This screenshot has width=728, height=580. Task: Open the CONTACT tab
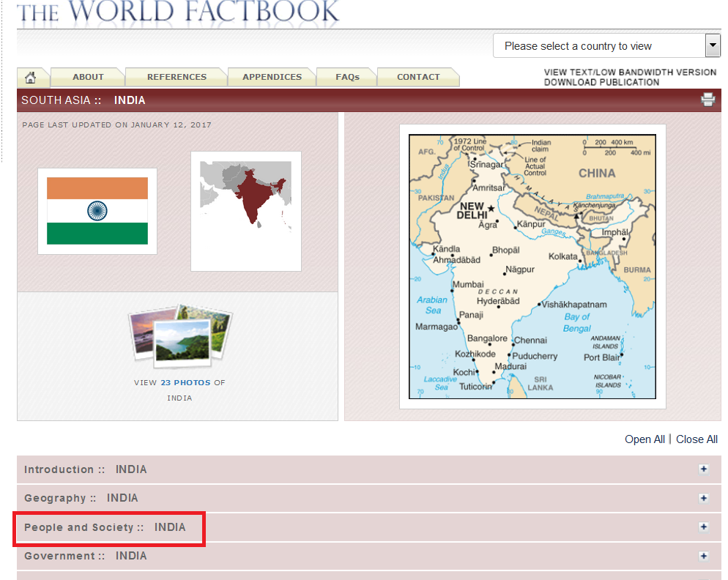click(x=418, y=77)
